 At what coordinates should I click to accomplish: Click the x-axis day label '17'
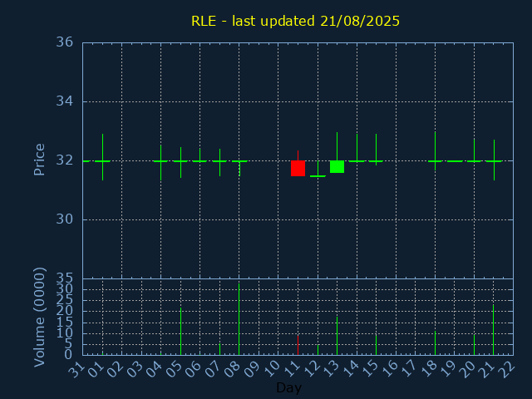pyautogui.click(x=409, y=368)
